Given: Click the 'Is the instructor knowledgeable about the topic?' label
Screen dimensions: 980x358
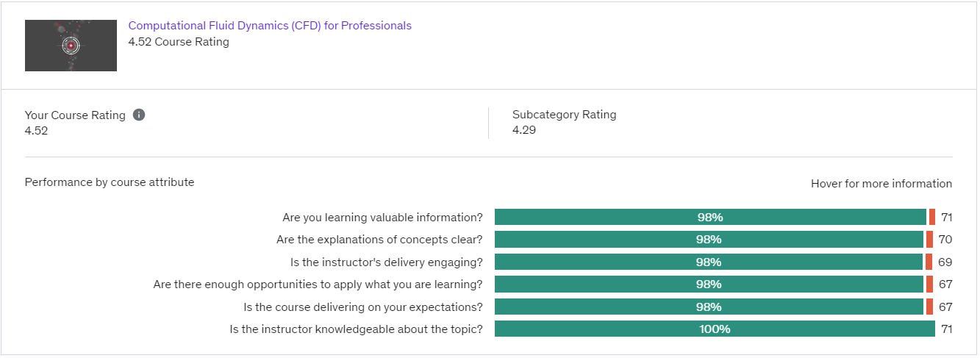Looking at the screenshot, I should point(357,329).
